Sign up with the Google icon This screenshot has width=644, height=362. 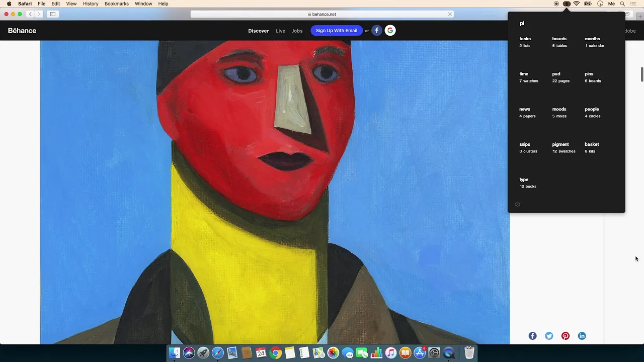pos(390,31)
